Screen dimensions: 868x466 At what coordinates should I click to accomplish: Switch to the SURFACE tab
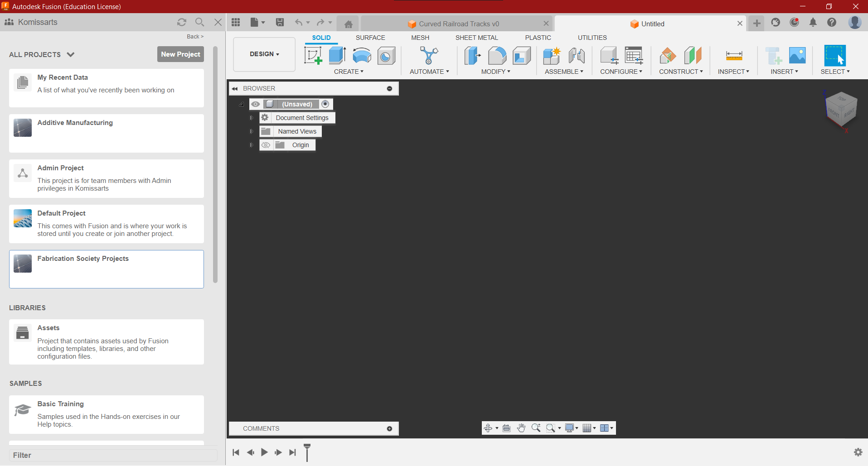click(x=370, y=38)
